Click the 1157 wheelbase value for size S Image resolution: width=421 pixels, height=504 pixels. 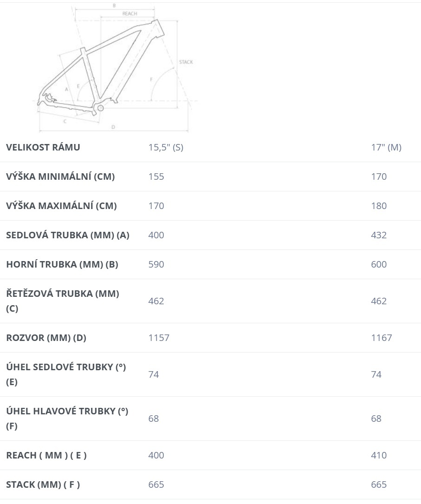[x=159, y=338]
